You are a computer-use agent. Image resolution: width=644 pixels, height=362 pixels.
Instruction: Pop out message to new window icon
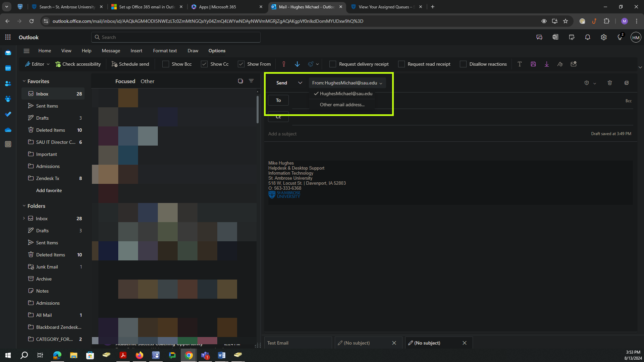click(x=627, y=83)
